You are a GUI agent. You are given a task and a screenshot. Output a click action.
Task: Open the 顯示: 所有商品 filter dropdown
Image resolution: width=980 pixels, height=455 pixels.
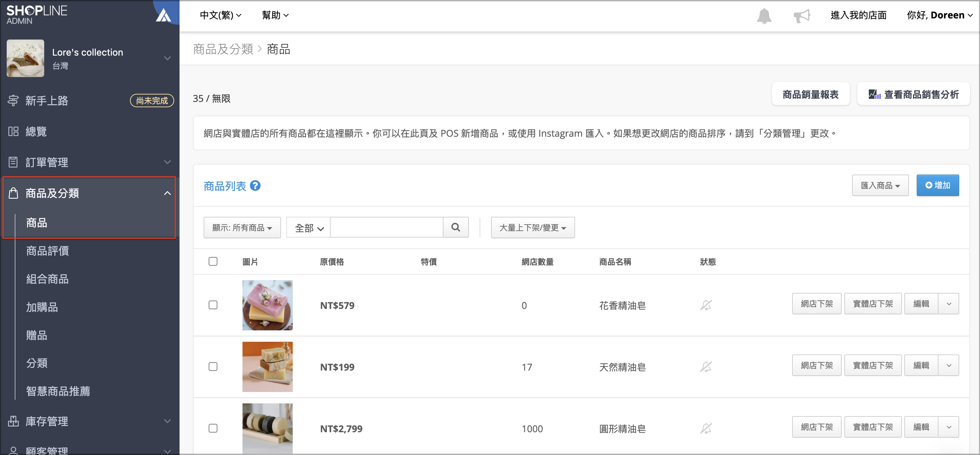click(x=242, y=227)
